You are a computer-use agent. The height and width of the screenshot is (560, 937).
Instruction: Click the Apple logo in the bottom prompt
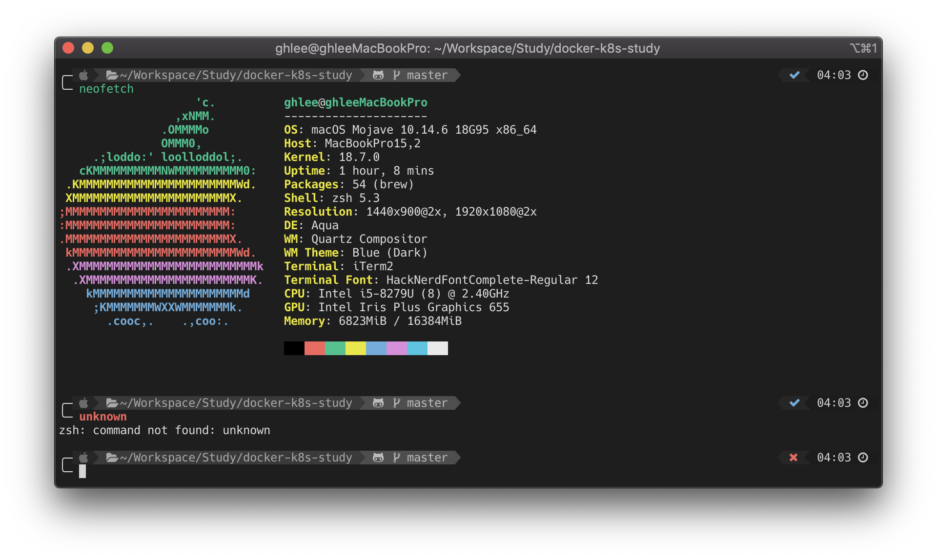click(84, 458)
